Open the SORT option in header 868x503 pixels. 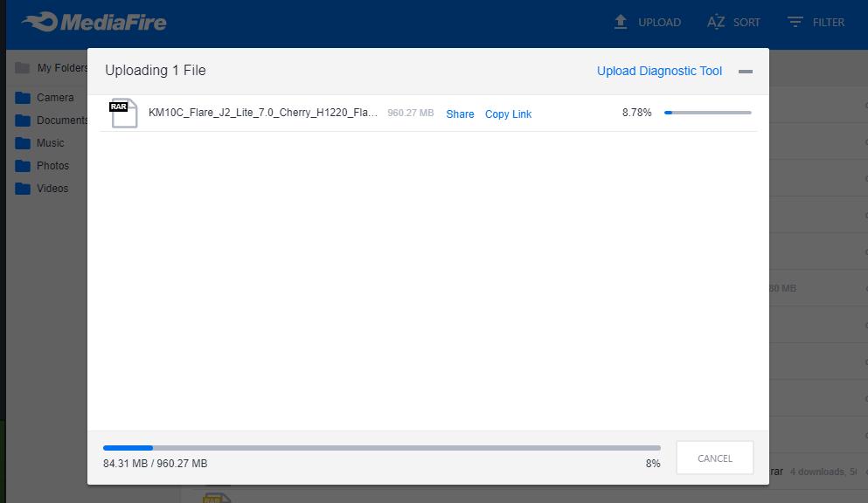[x=746, y=23]
